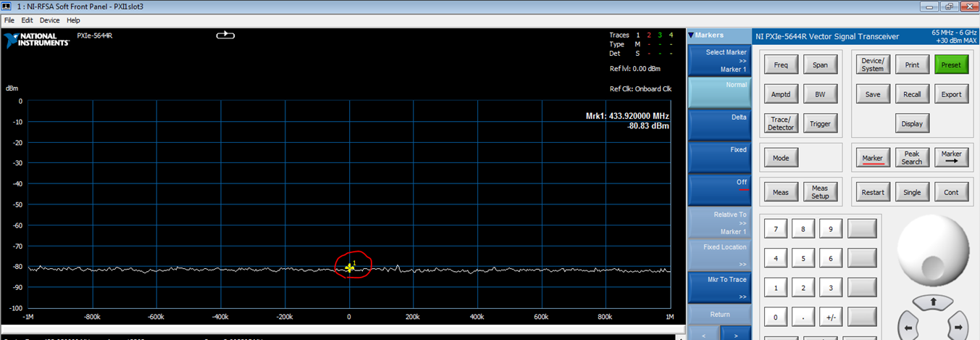Click keypad digit 9
The width and height of the screenshot is (980, 340).
coord(830,229)
